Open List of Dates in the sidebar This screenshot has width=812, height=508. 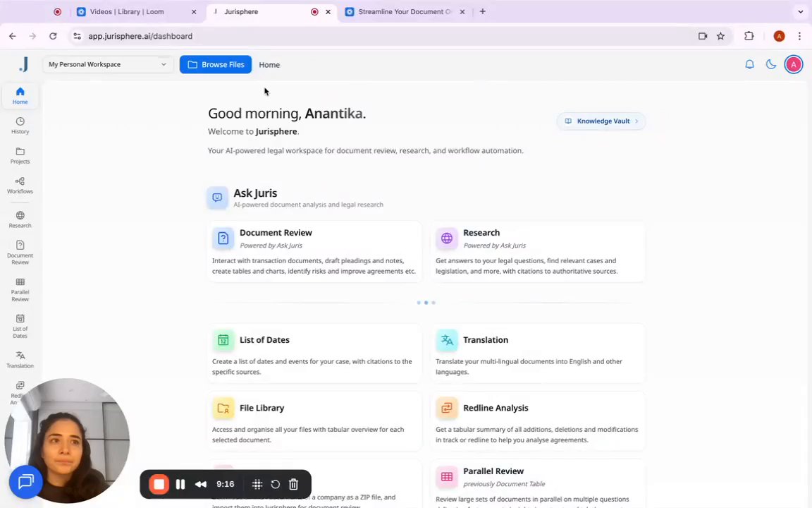pyautogui.click(x=20, y=326)
